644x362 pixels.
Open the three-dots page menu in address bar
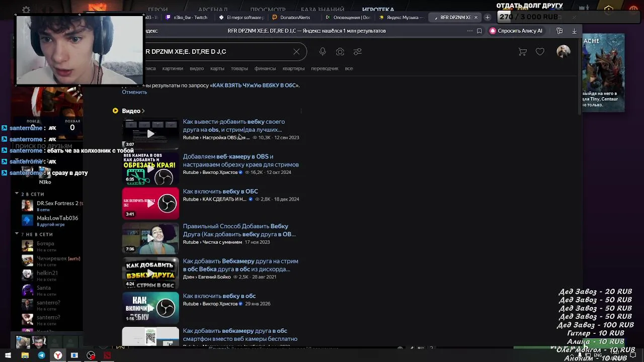(x=469, y=31)
